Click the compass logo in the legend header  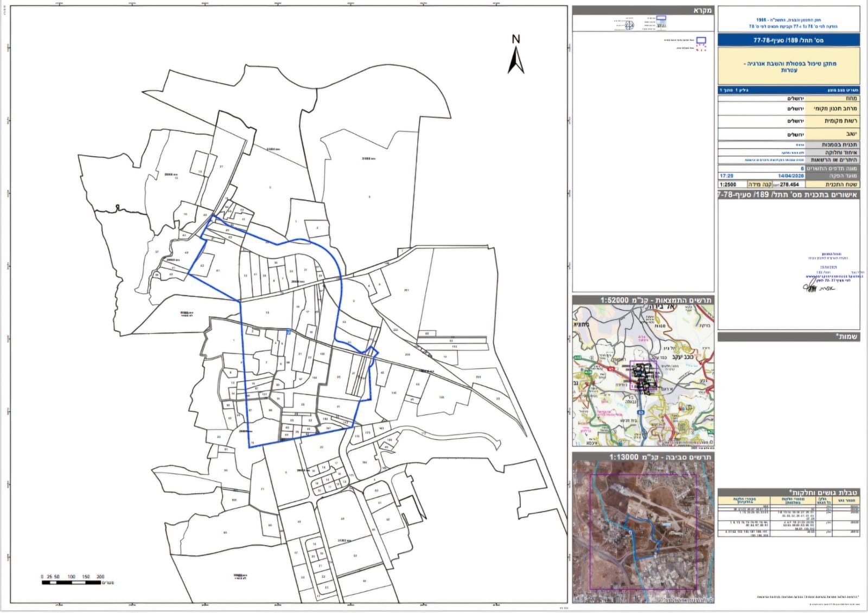pos(630,24)
